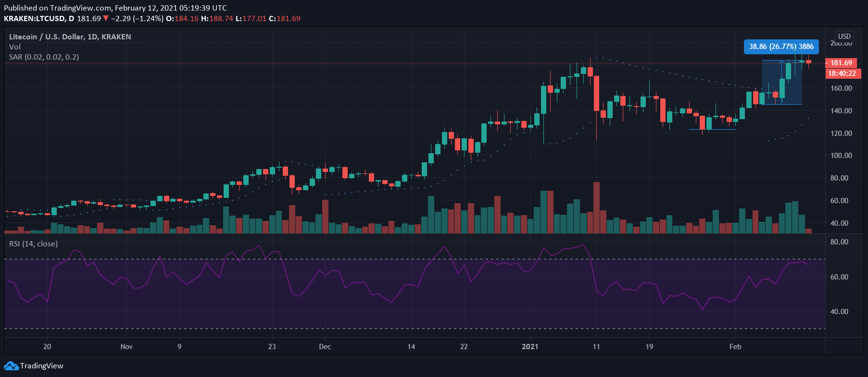
Task: Click the L:177.01 low value
Action: tap(251, 19)
